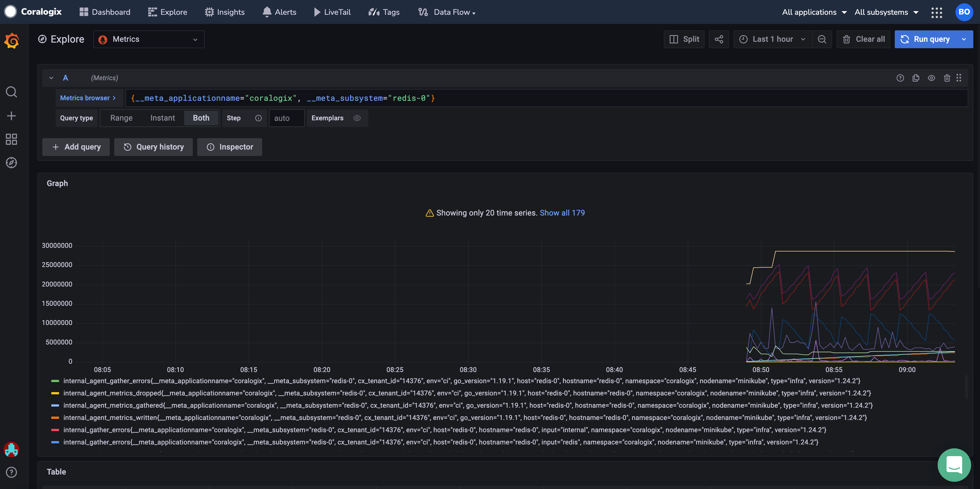Screen dimensions: 980x489
Task: Open the chat support bubble
Action: coord(954,465)
